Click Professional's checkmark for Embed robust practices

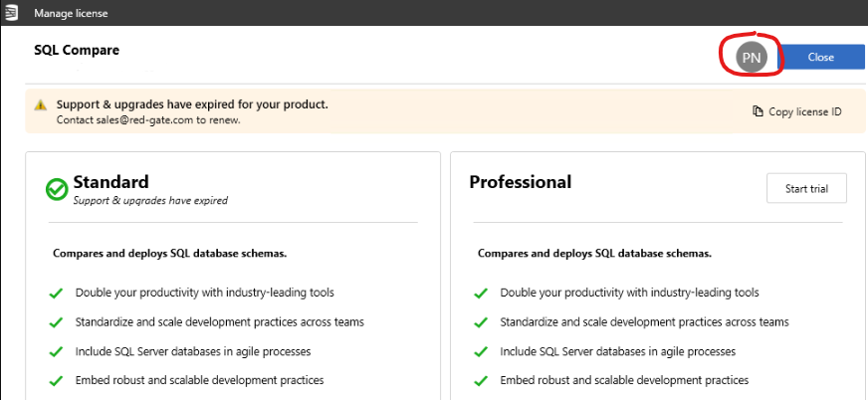pyautogui.click(x=481, y=381)
